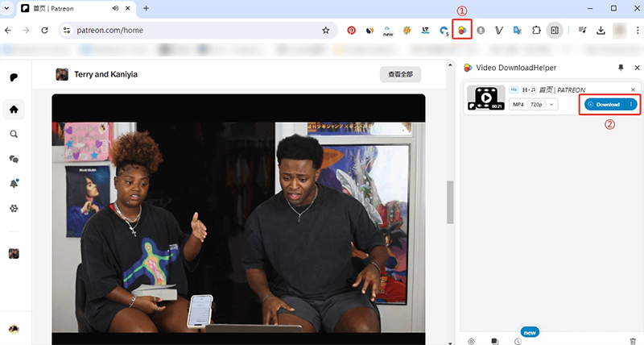Open the media control playlist icon
The height and width of the screenshot is (345, 644).
point(582,30)
